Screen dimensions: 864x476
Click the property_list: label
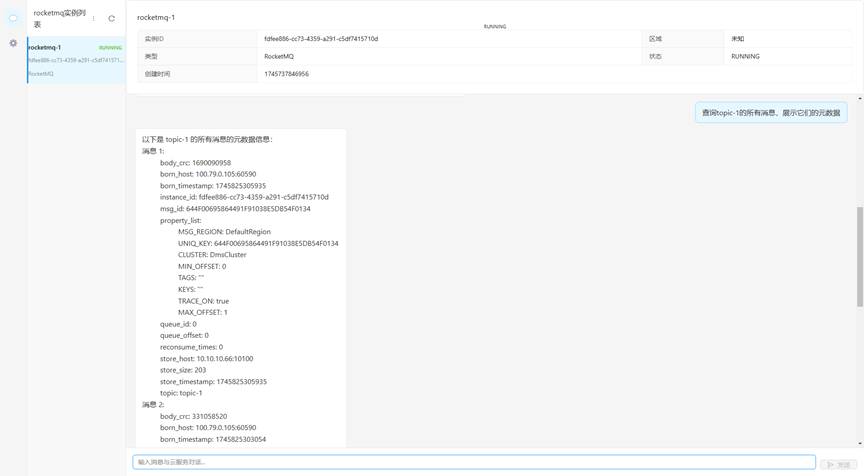click(181, 220)
